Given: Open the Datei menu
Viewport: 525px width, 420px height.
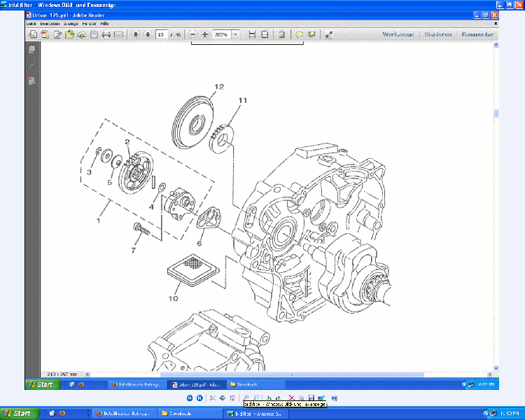Looking at the screenshot, I should tap(31, 23).
